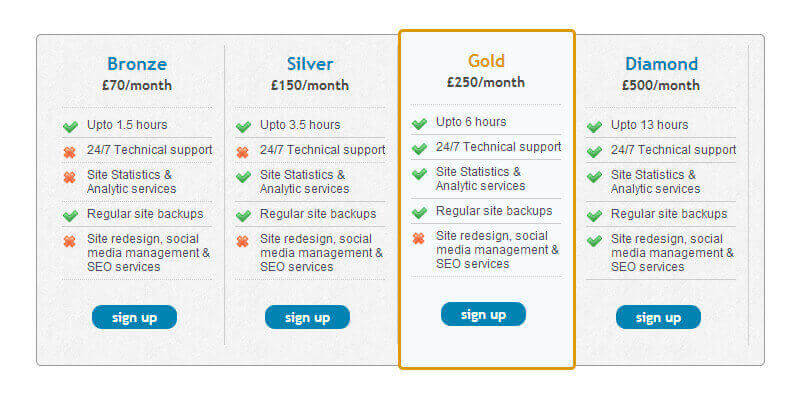Select the Bronze plan heading
800x400 pixels.
[x=137, y=64]
